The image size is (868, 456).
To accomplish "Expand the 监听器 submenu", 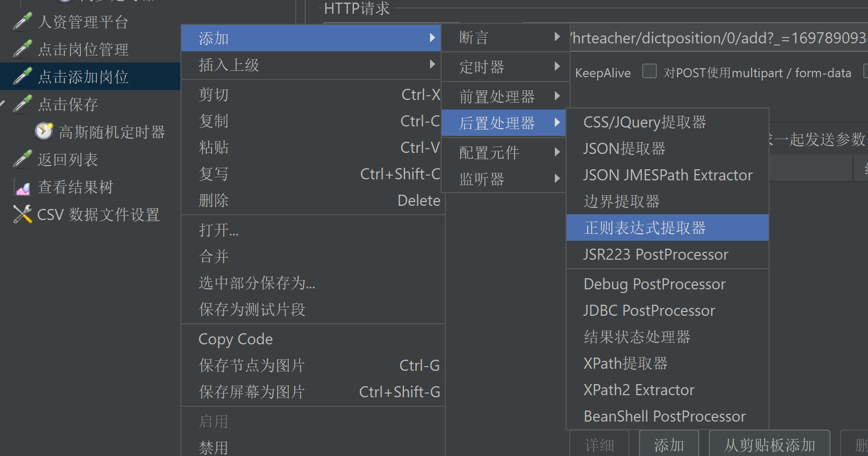I will 505,179.
